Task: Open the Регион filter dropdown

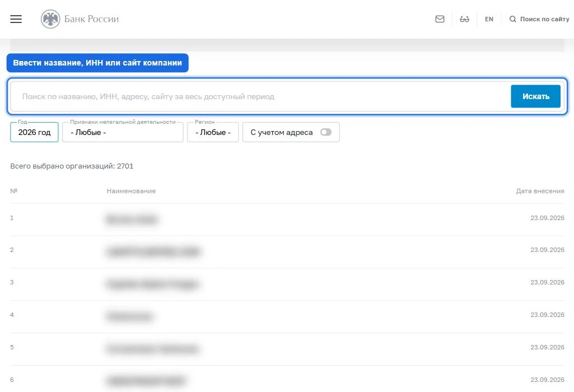Action: (x=213, y=132)
